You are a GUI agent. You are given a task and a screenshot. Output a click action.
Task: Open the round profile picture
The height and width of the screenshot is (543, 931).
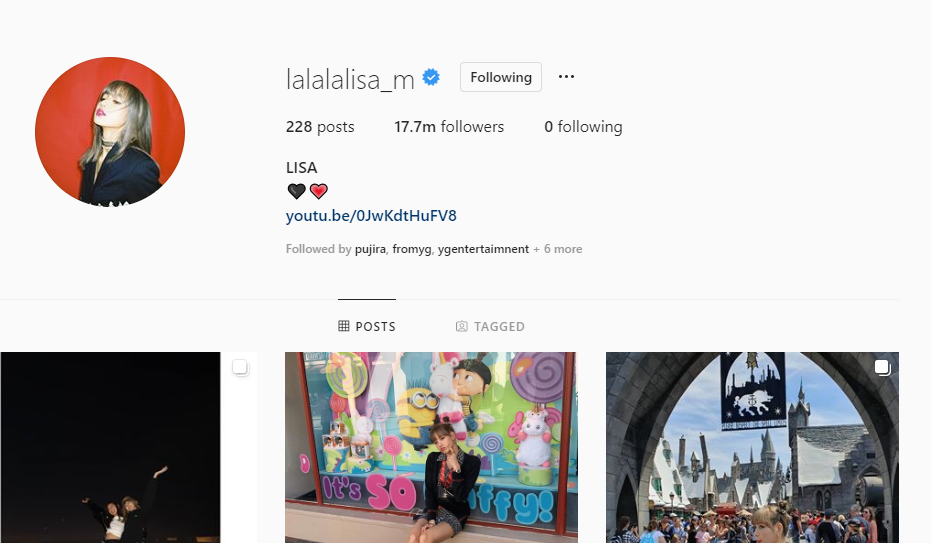pos(110,132)
